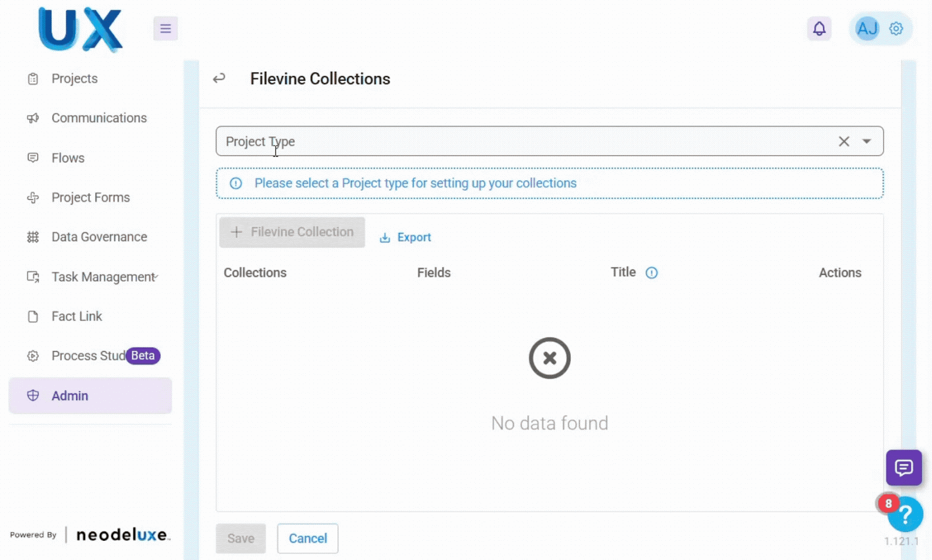This screenshot has width=932, height=560.
Task: Click the no-data circled X icon
Action: pyautogui.click(x=549, y=358)
